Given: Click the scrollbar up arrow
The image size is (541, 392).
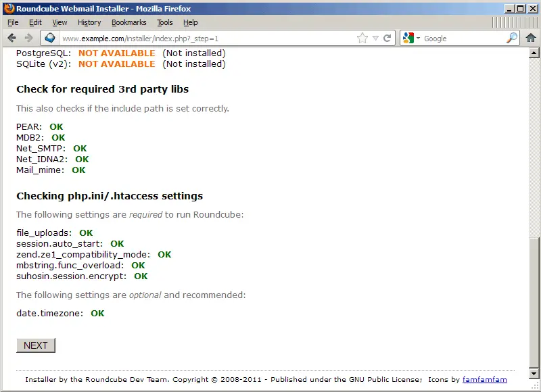Looking at the screenshot, I should tap(534, 53).
